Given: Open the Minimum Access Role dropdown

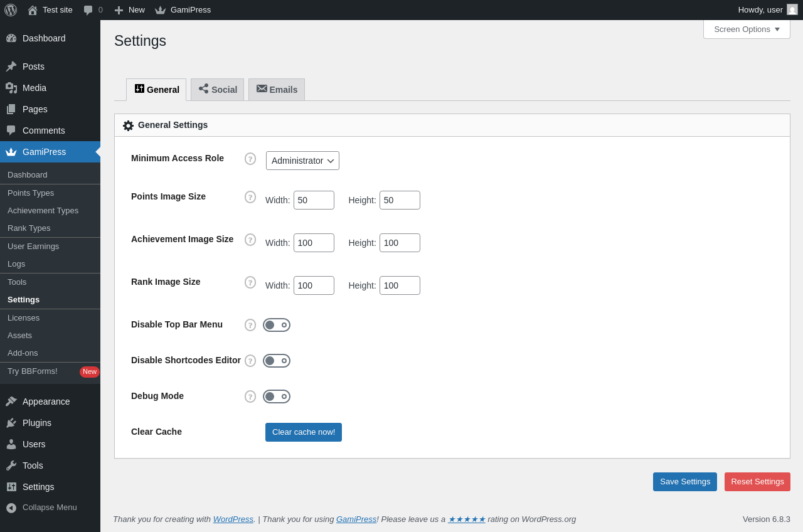Looking at the screenshot, I should (x=302, y=161).
